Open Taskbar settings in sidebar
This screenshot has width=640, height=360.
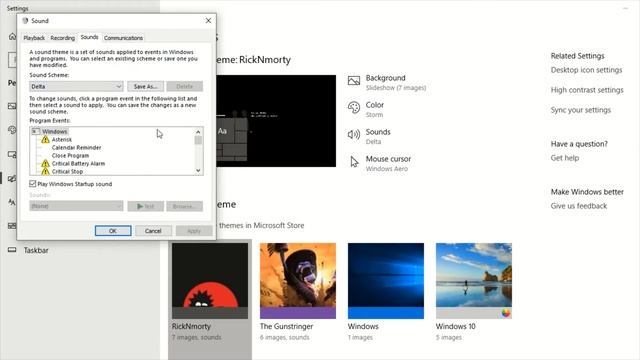coord(36,250)
